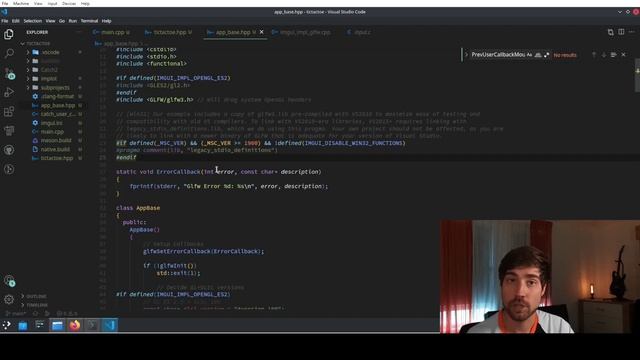Switch to the imgui_impl_glfw.cpp tab
Screen dimensions: 640x360
(304, 32)
